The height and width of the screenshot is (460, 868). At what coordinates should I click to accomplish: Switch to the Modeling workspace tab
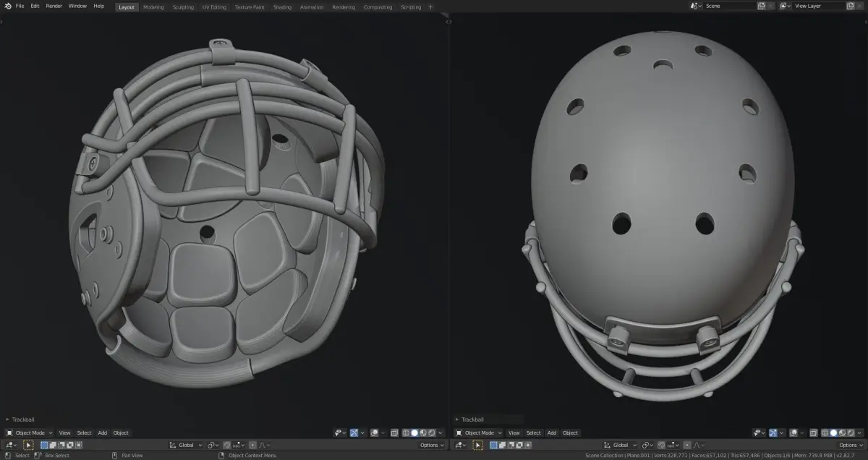pyautogui.click(x=153, y=7)
